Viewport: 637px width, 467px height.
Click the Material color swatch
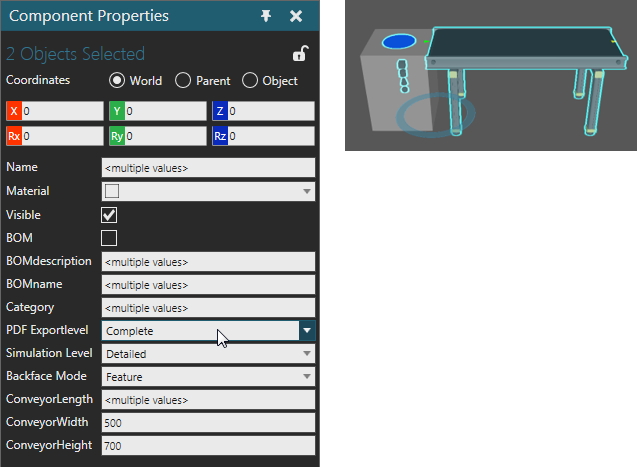click(113, 191)
